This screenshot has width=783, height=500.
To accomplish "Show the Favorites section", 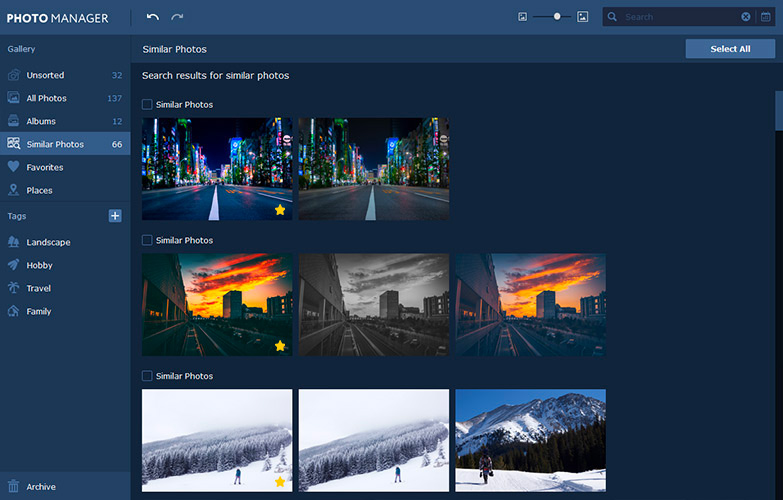I will pyautogui.click(x=65, y=167).
